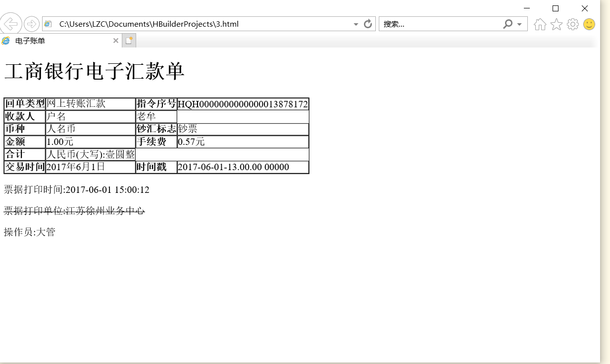610x364 pixels.
Task: Click the 指令序号 header cell
Action: coord(156,104)
